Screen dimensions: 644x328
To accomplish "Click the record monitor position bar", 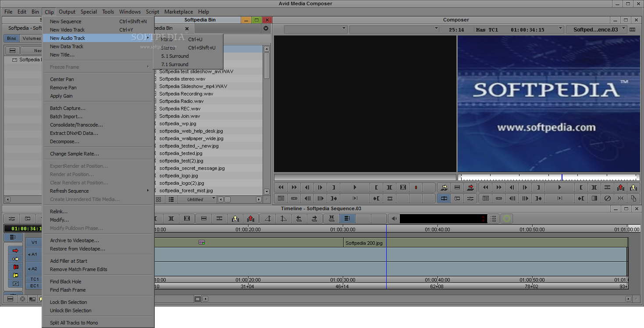I will click(x=549, y=177).
